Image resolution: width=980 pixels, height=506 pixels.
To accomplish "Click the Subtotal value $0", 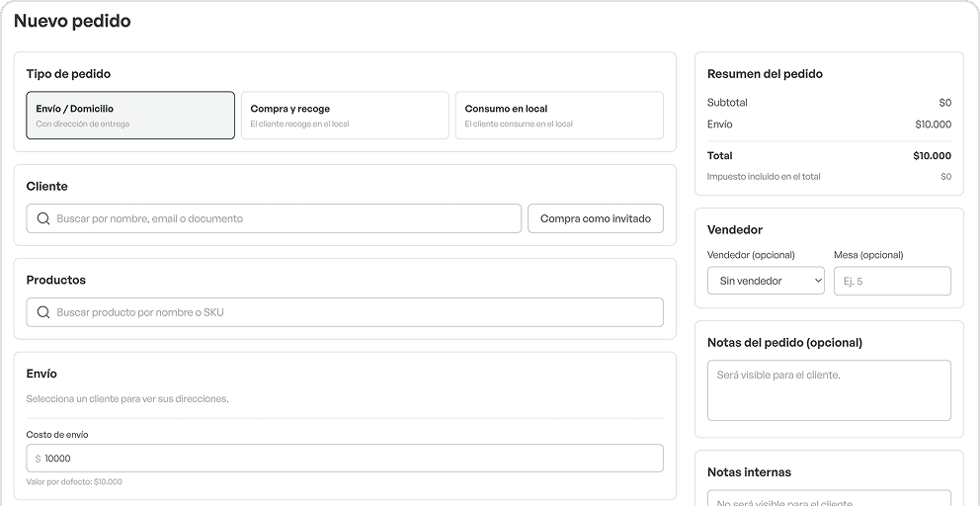I will (945, 103).
